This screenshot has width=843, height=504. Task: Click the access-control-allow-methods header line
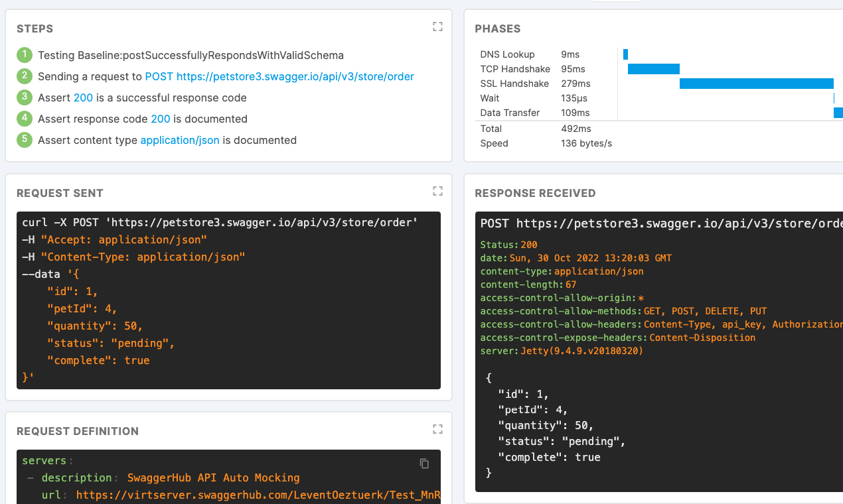[624, 311]
